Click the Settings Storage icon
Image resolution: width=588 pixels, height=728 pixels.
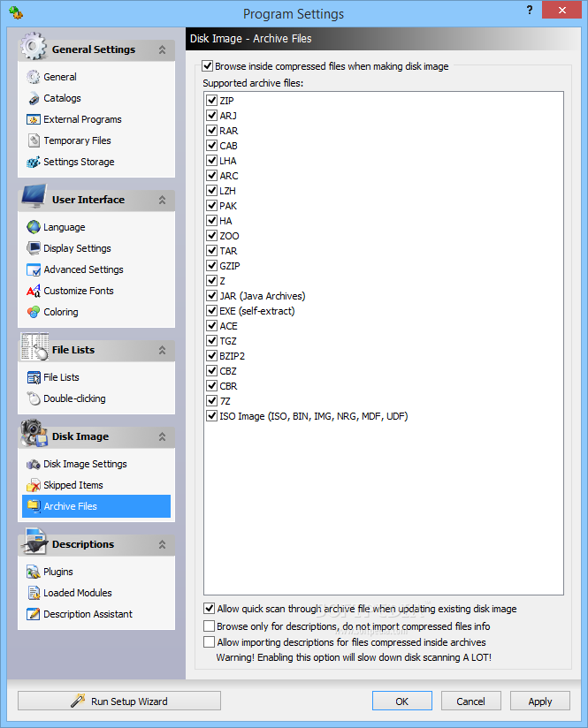[x=34, y=162]
